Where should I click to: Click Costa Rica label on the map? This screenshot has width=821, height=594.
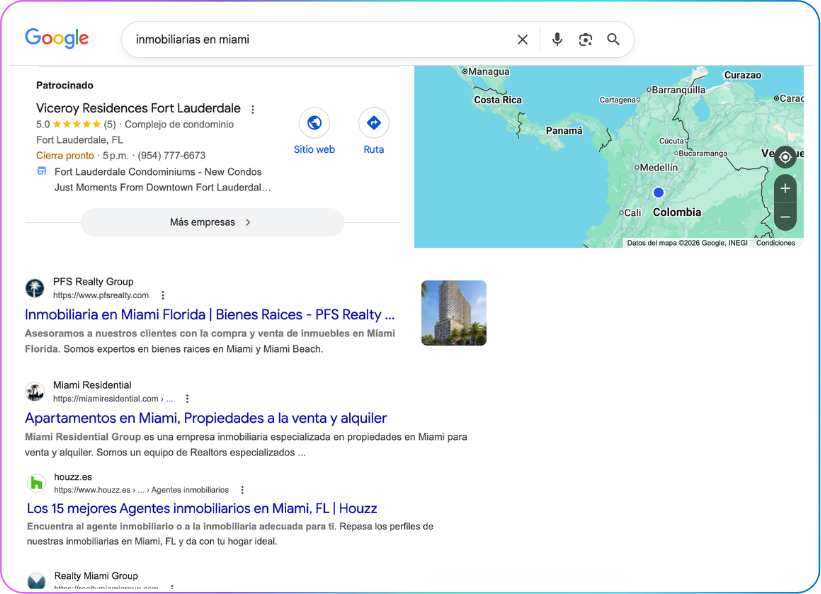(497, 100)
